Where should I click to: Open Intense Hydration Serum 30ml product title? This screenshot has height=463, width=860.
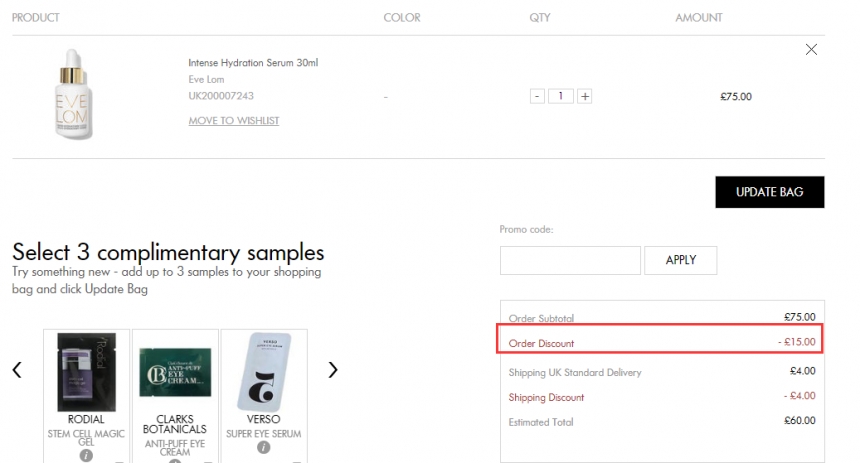253,63
